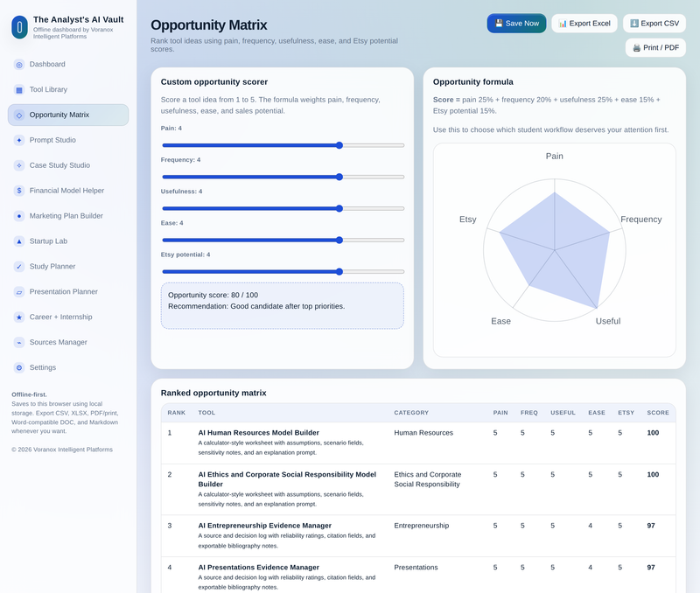Click the Presentations category cell
Screen dimensions: 700x593
coord(416,568)
